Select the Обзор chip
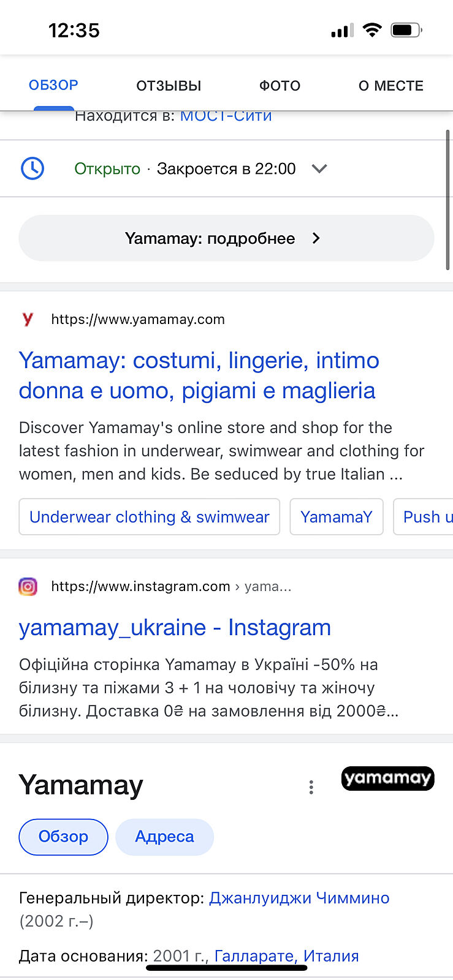Viewport: 453px width, 980px height. pyautogui.click(x=64, y=837)
